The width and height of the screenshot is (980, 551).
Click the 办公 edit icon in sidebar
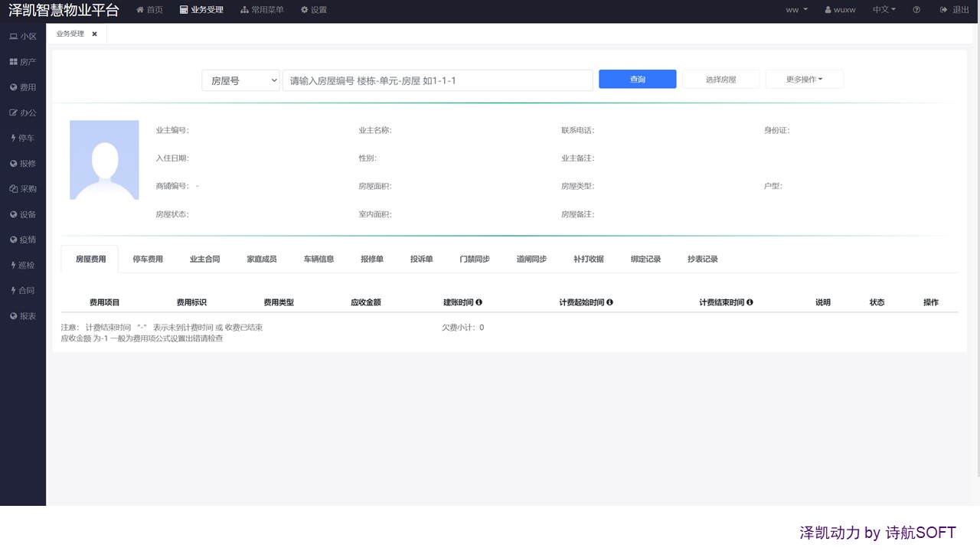pyautogui.click(x=14, y=112)
